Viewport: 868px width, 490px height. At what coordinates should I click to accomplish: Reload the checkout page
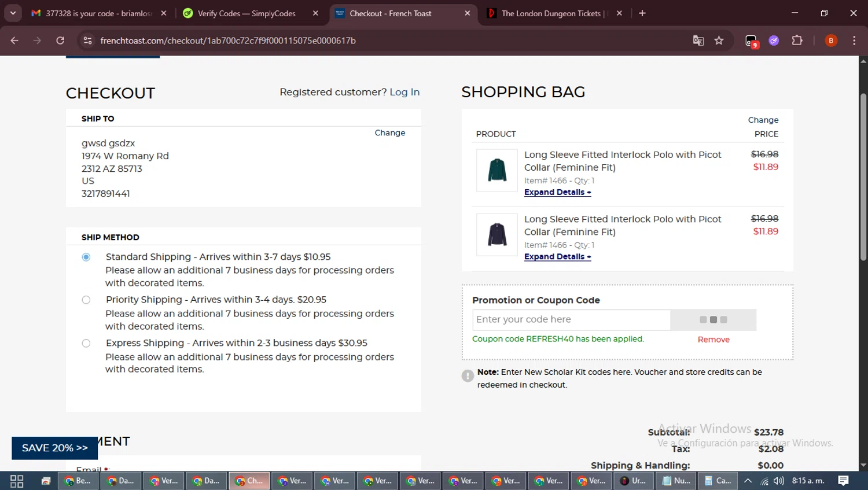tap(60, 40)
